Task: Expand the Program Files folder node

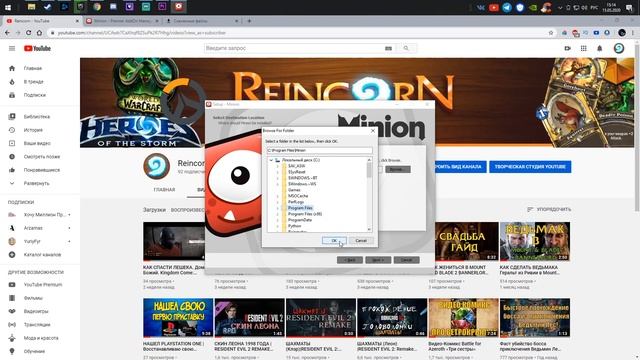Action: (278, 208)
